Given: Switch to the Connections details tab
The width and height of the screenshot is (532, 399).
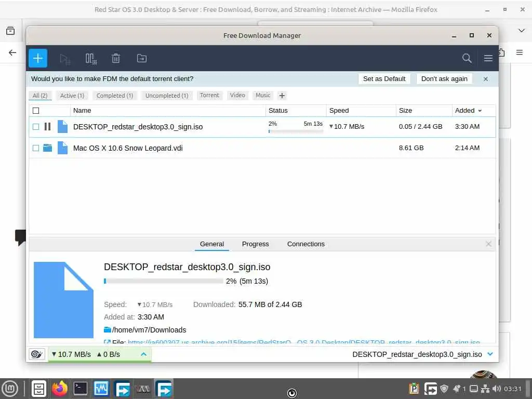Looking at the screenshot, I should pyautogui.click(x=305, y=244).
